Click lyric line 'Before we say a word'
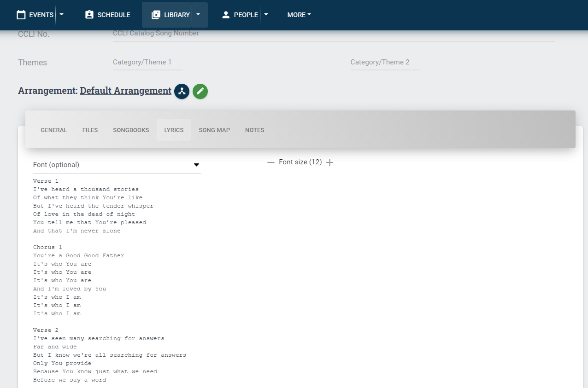Image resolution: width=588 pixels, height=388 pixels. point(70,380)
